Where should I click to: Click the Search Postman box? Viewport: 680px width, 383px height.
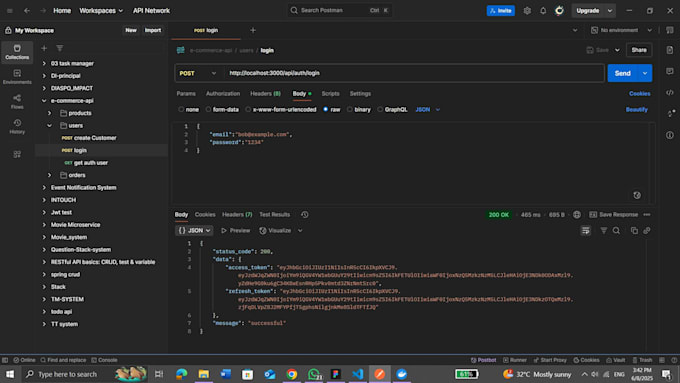click(340, 10)
